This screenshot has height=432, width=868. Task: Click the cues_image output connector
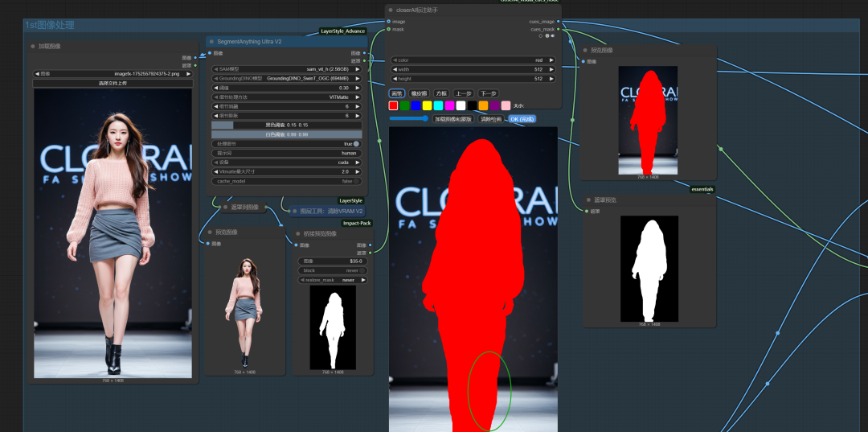pos(558,22)
